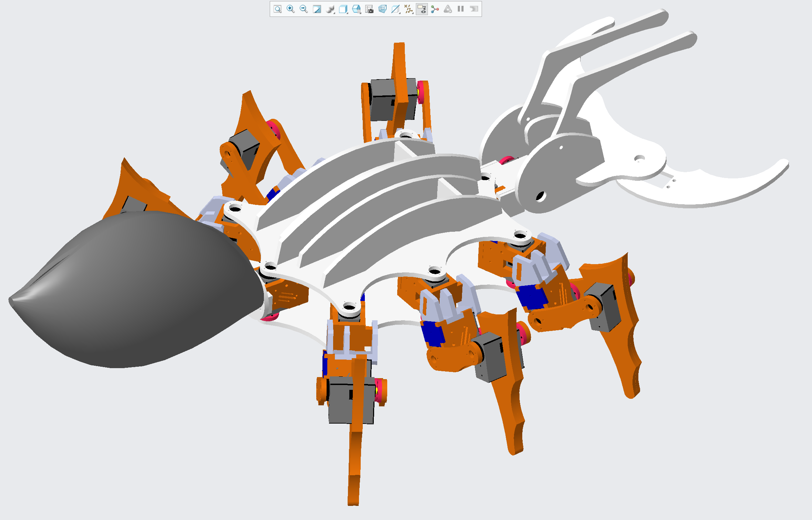Click the simulation triangle play icon
Image resolution: width=812 pixels, height=520 pixels.
[448, 9]
